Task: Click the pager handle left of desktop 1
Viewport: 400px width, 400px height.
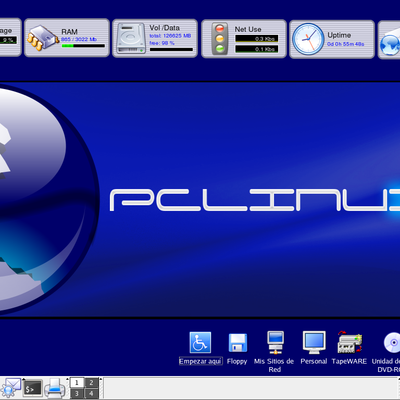Action: (x=68, y=388)
